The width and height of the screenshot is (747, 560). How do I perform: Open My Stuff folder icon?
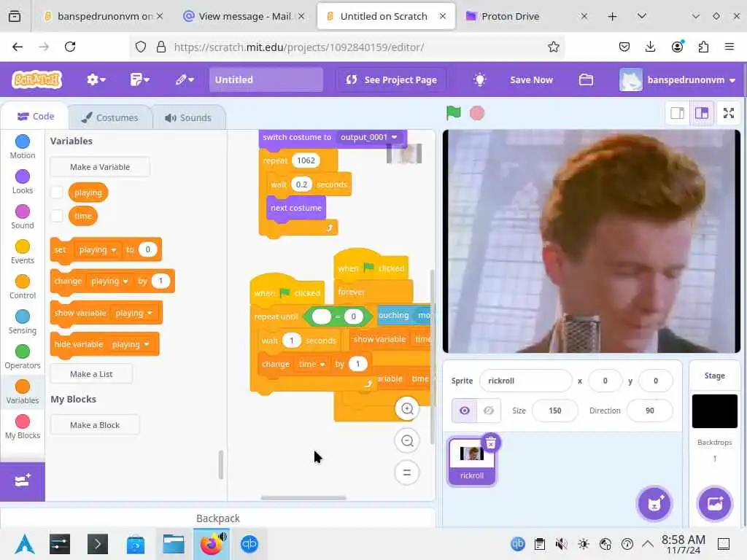click(x=586, y=79)
